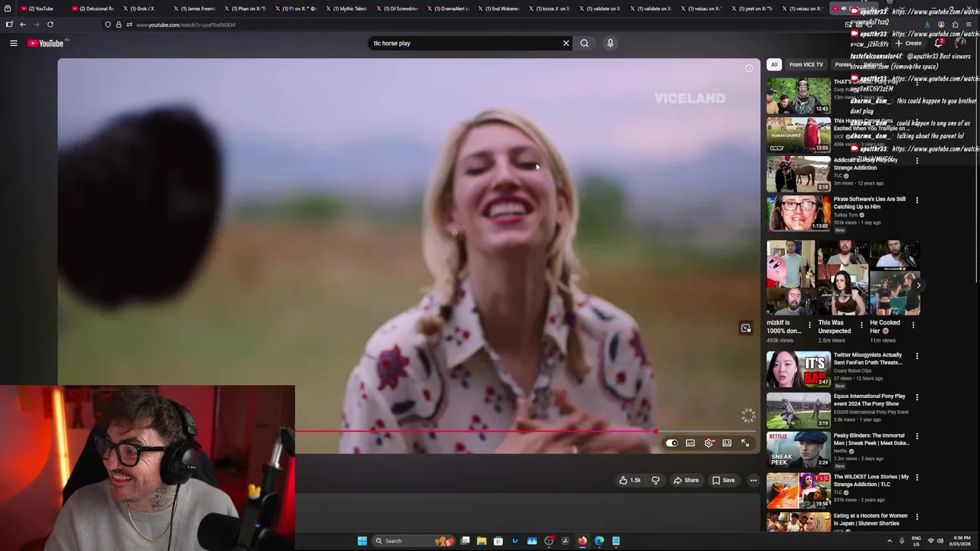Clear the search box with the X

(x=566, y=43)
